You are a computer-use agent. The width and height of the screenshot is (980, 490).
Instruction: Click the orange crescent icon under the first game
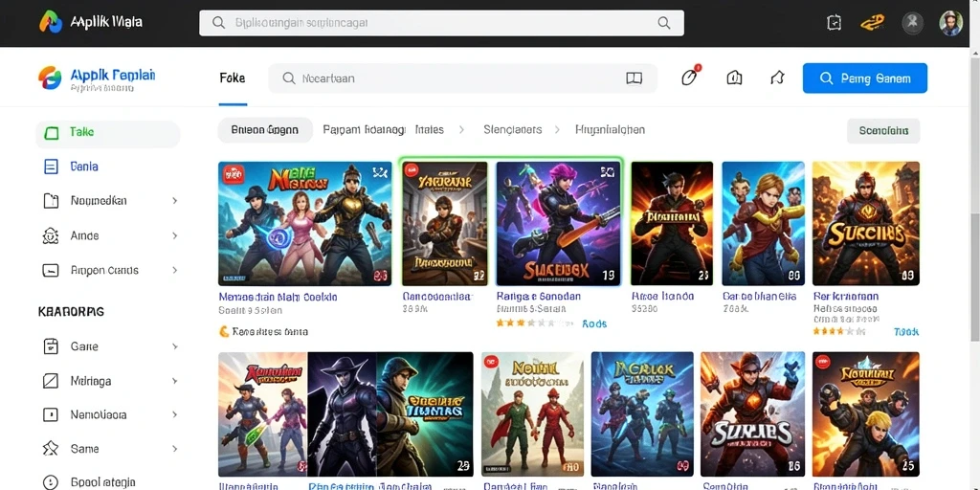224,331
